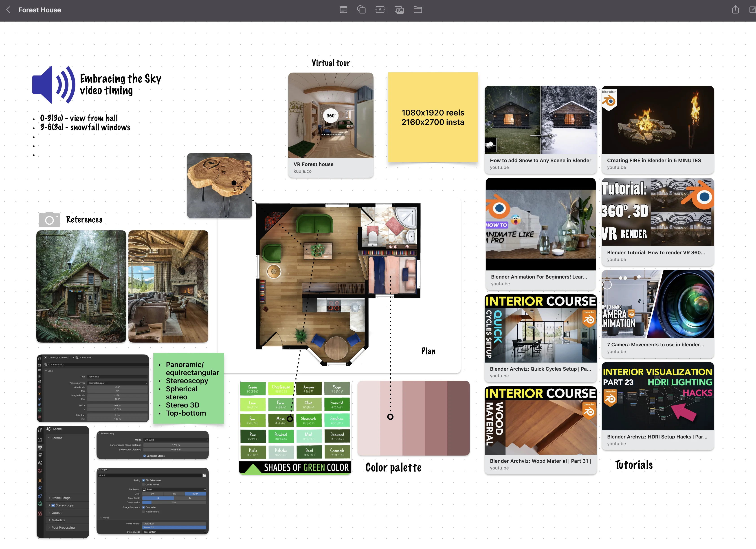This screenshot has width=756, height=549.
Task: Open the shapes library in the toolbar
Action: click(361, 10)
